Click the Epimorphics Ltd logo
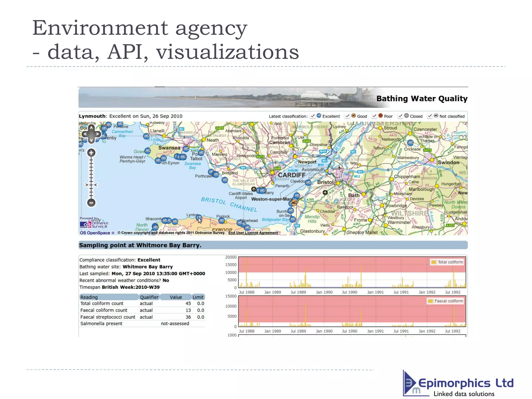The height and width of the screenshot is (399, 532). click(458, 384)
